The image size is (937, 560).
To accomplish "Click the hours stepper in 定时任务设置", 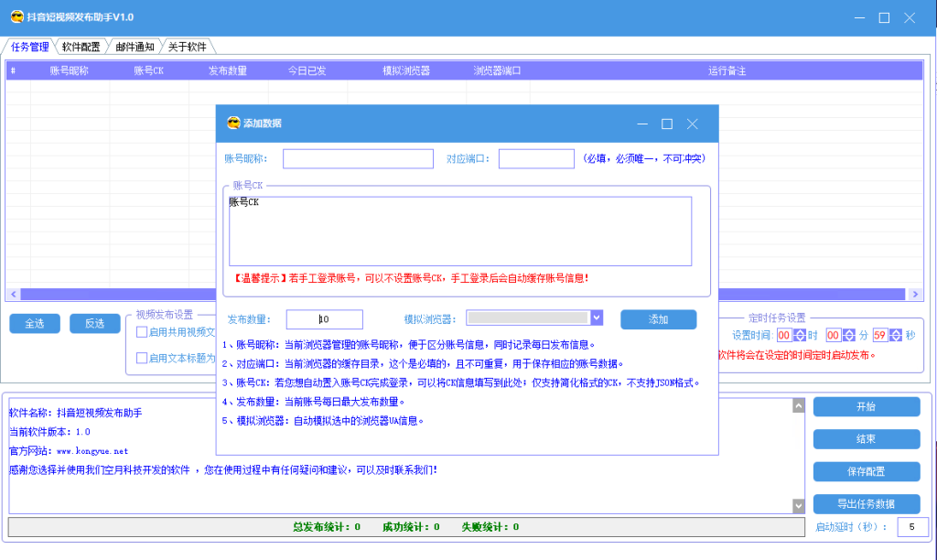I will click(800, 335).
